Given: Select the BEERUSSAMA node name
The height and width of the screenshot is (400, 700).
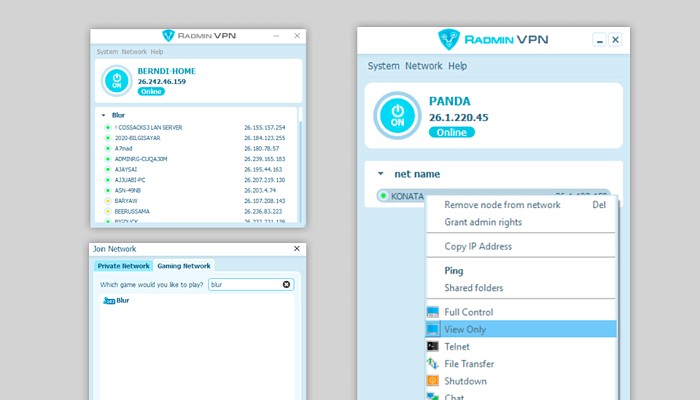Looking at the screenshot, I should [132, 211].
